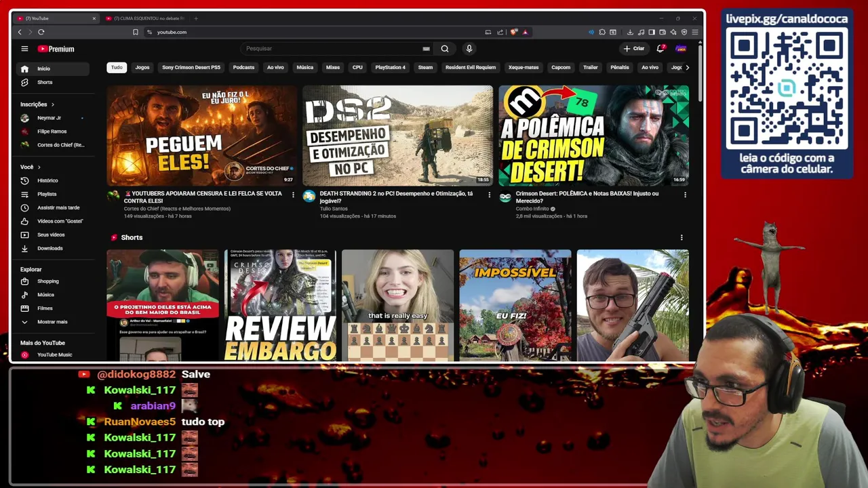Open options menu for YOUTUBERS APOIARAM video
The height and width of the screenshot is (488, 868).
[x=293, y=195]
